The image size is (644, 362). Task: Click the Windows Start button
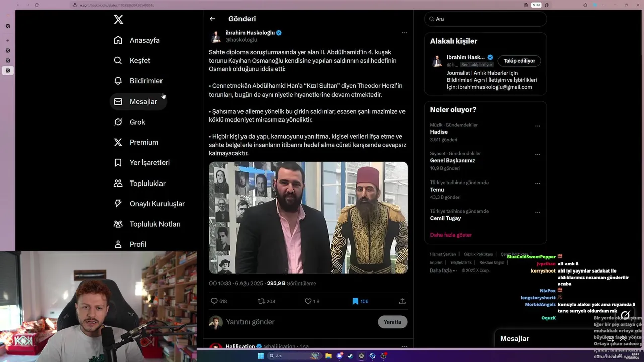tap(261, 356)
